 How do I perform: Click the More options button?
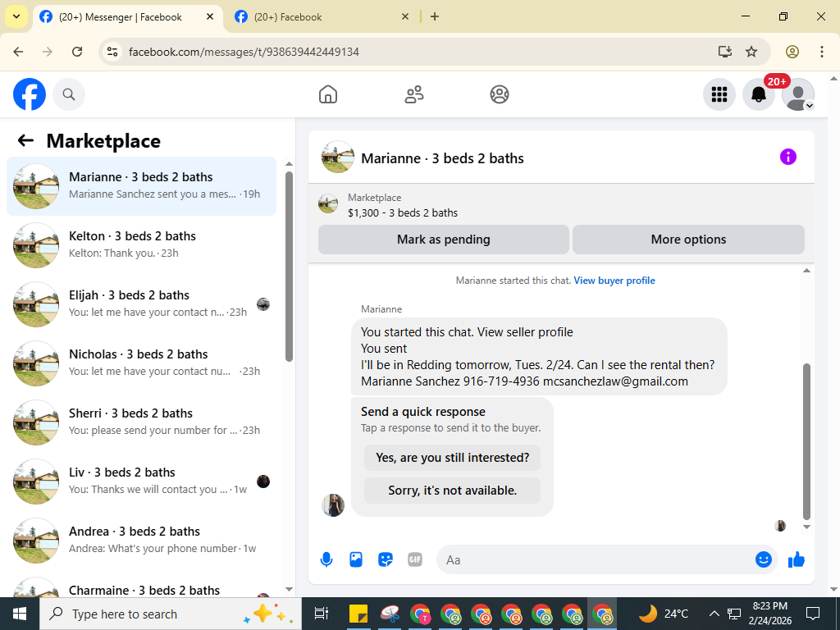[688, 240]
